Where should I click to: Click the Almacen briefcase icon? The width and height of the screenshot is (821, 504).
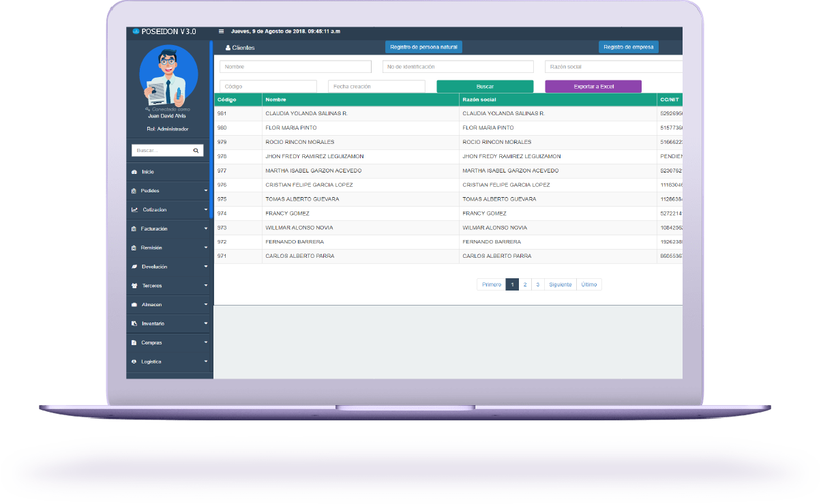tap(134, 305)
